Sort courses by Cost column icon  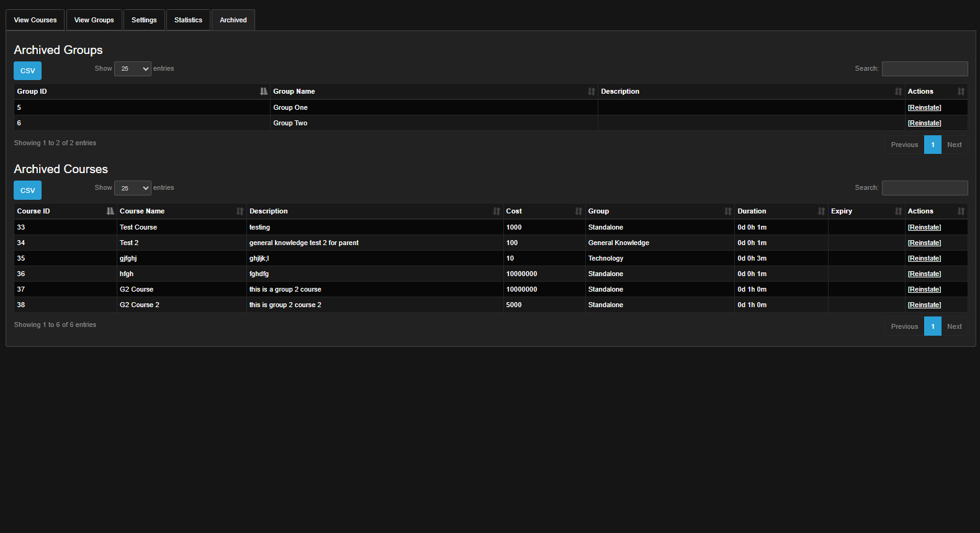pyautogui.click(x=578, y=211)
